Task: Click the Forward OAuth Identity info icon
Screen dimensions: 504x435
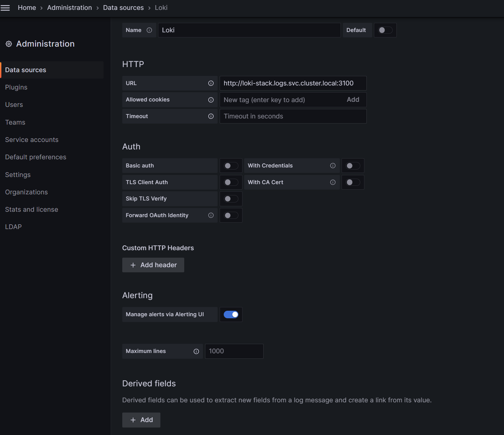Action: tap(211, 215)
